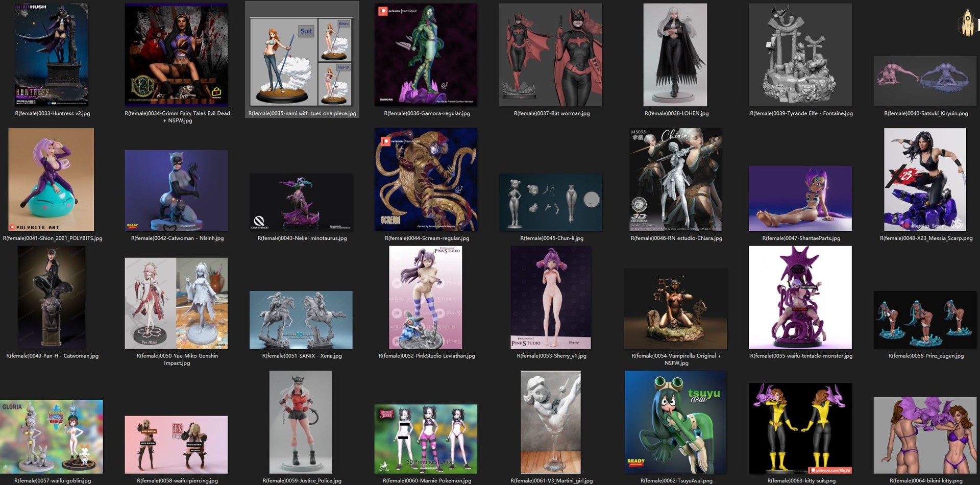The height and width of the screenshot is (485, 980).
Task: Click file name R(female)0033-Huntress v2.jpg
Action: pos(53,113)
